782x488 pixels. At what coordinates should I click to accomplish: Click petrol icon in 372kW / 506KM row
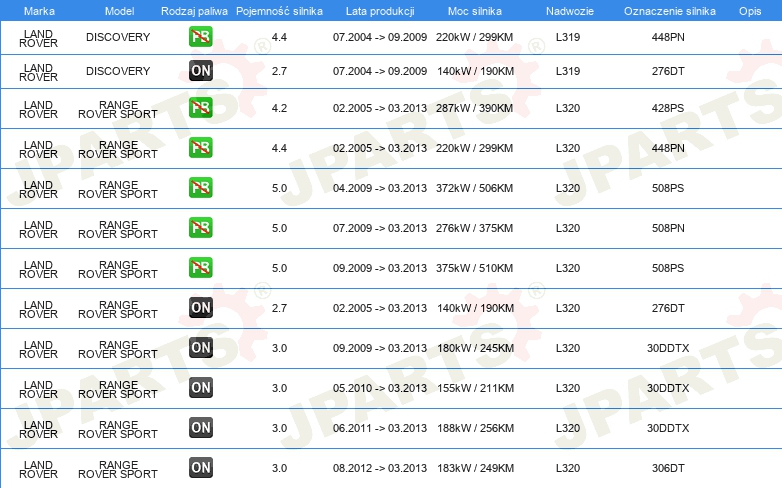click(200, 188)
